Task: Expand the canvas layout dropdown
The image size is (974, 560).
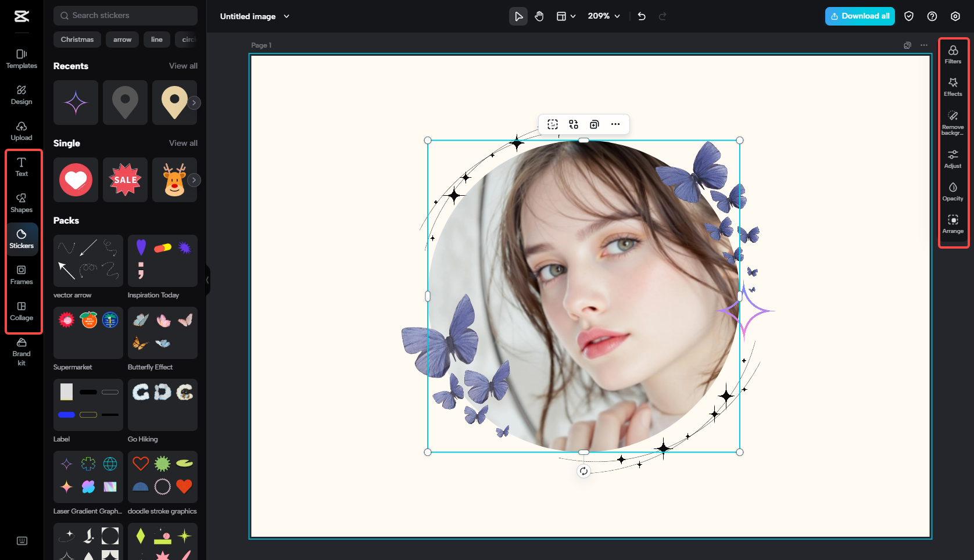Action: [566, 16]
